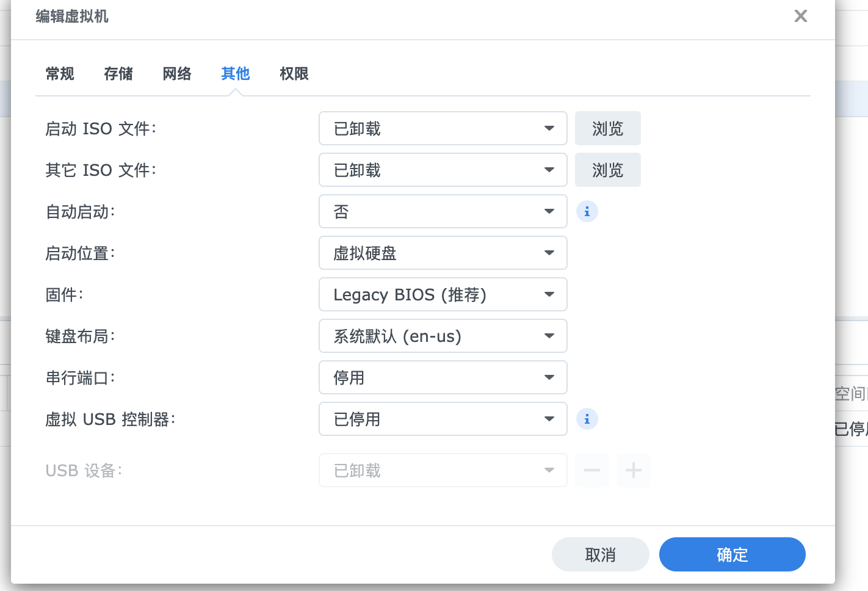Open the 固件 Legacy BIOS dropdown
Screen dimensions: 868x591
click(443, 294)
